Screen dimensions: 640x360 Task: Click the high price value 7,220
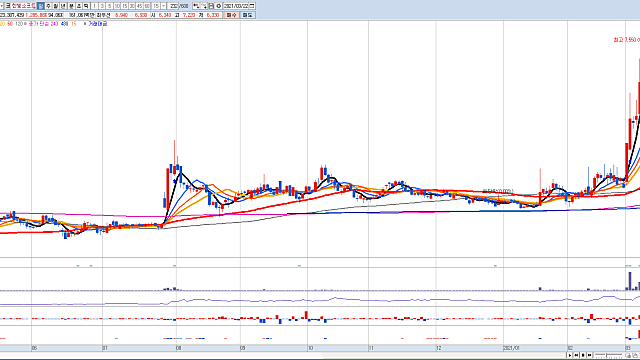click(189, 15)
